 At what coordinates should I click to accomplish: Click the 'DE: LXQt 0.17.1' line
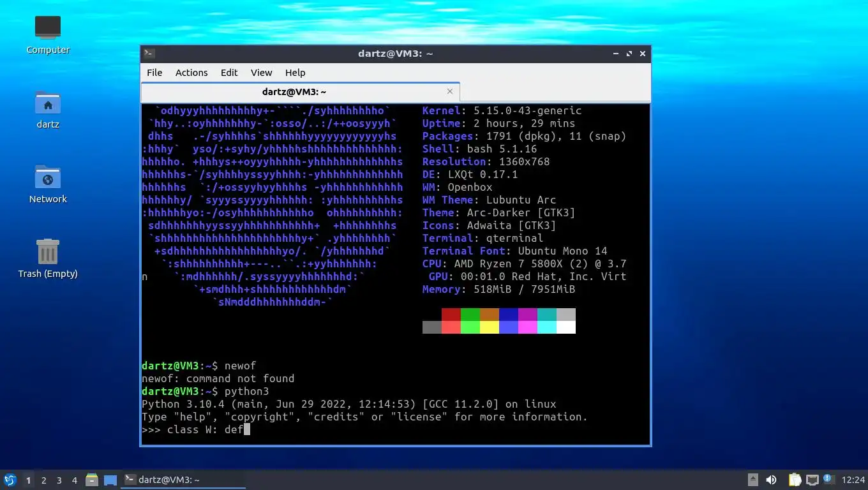[x=470, y=174]
